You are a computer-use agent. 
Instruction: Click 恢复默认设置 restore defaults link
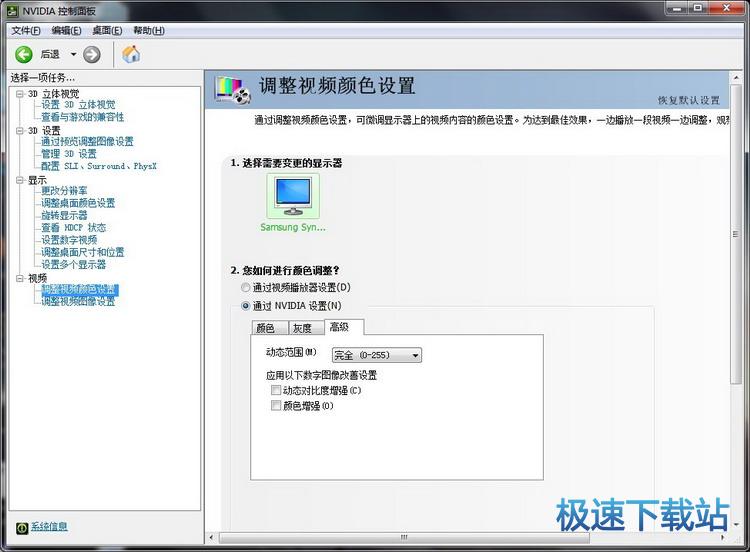coord(688,100)
